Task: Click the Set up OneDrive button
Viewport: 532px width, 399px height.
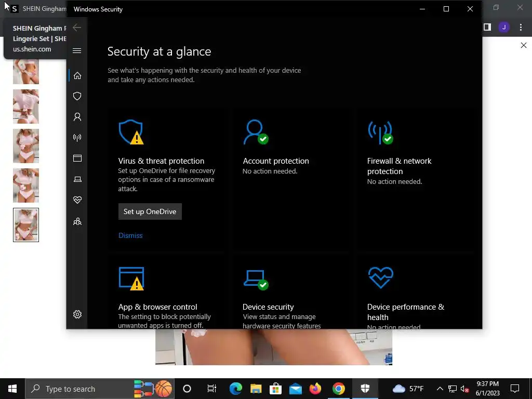Action: (x=150, y=211)
